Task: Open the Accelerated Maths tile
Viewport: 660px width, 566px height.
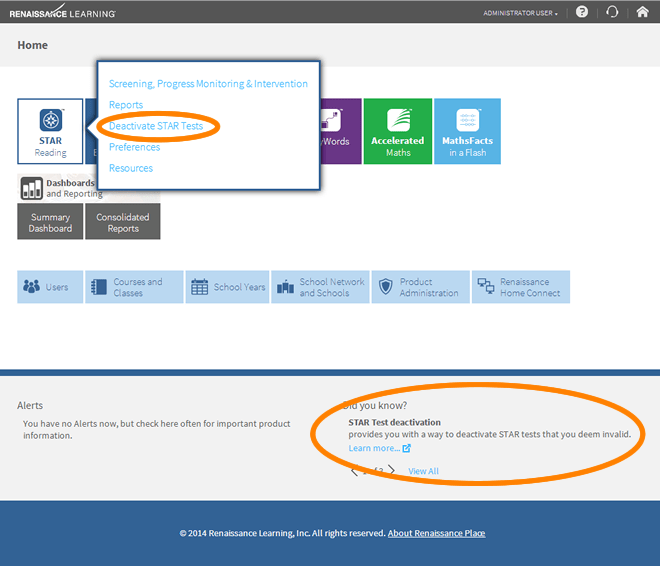Action: pos(397,131)
